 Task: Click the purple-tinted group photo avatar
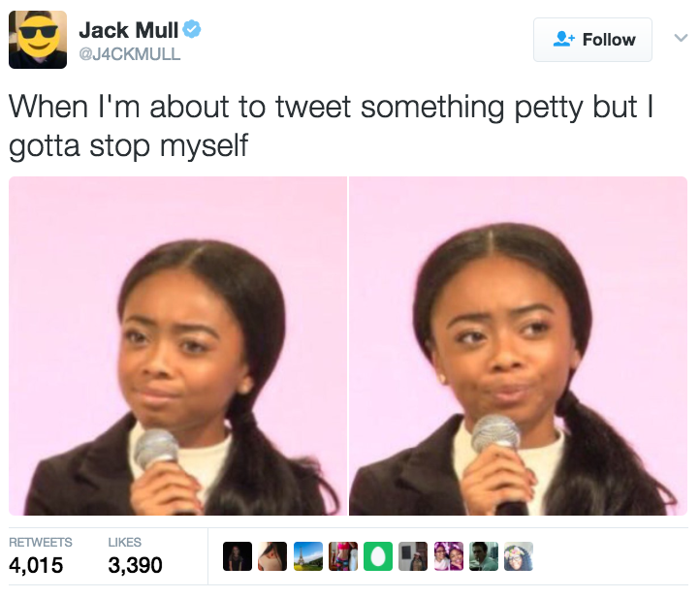click(449, 556)
